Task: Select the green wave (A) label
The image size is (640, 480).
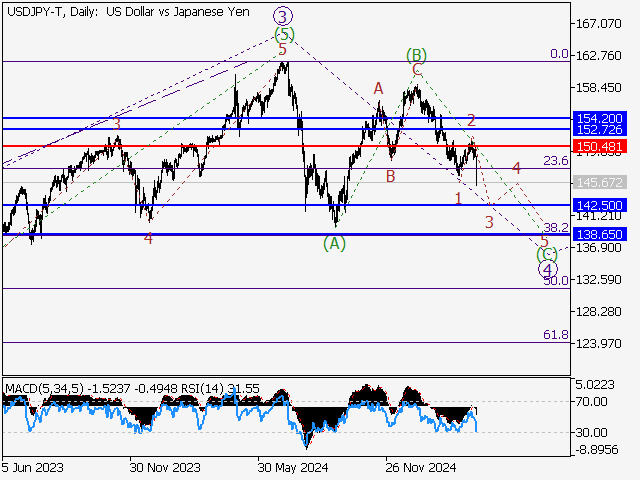Action: pos(335,243)
